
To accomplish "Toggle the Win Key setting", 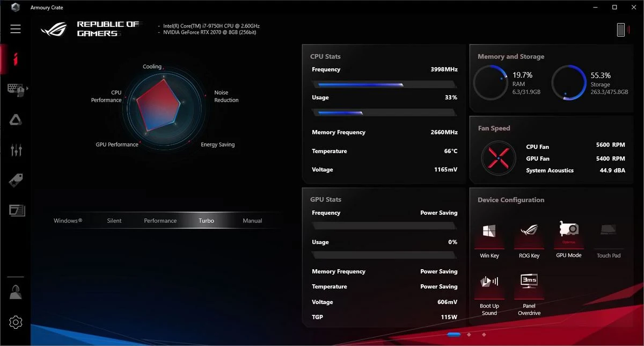I will pyautogui.click(x=489, y=240).
